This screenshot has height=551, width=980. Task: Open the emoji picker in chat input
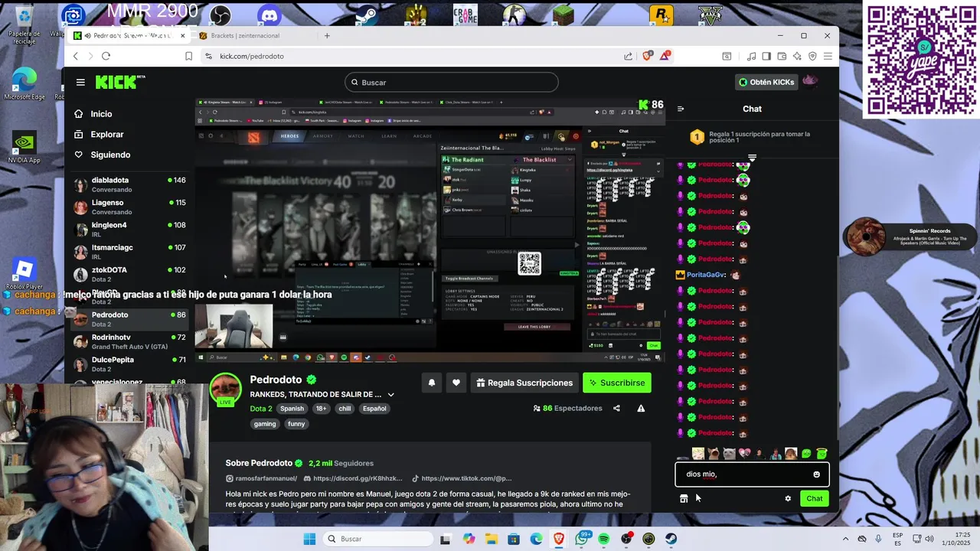[816, 474]
